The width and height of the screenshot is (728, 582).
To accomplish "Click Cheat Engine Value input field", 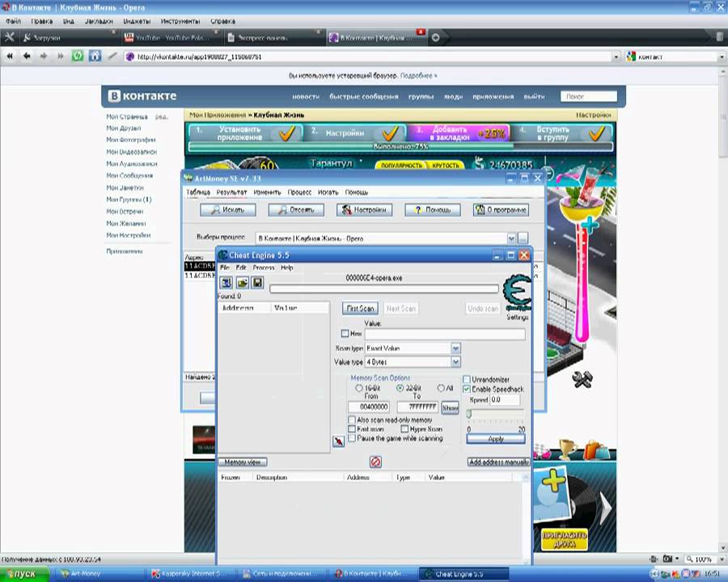I will [445, 334].
